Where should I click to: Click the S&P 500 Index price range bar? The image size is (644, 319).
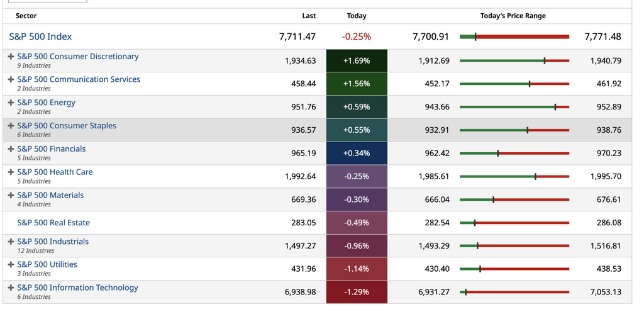514,36
